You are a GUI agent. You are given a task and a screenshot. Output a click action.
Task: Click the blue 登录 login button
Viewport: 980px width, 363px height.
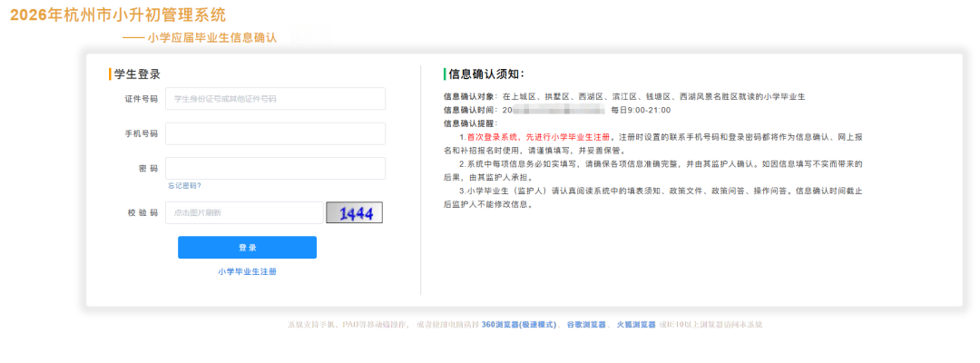pos(248,248)
